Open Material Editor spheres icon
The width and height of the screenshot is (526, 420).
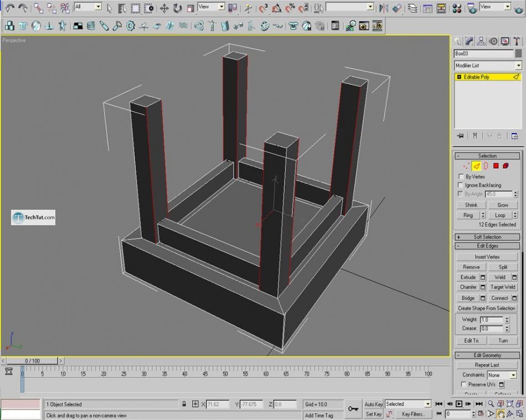pyautogui.click(x=457, y=8)
